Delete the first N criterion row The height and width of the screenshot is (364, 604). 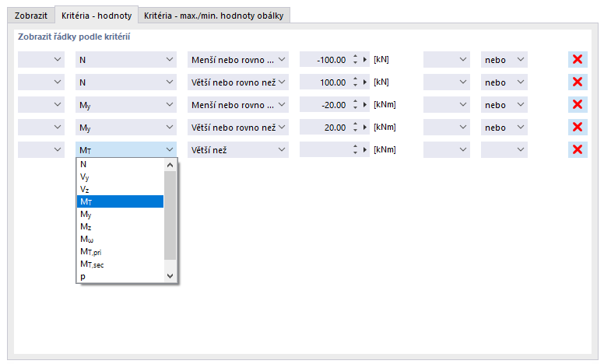[578, 60]
